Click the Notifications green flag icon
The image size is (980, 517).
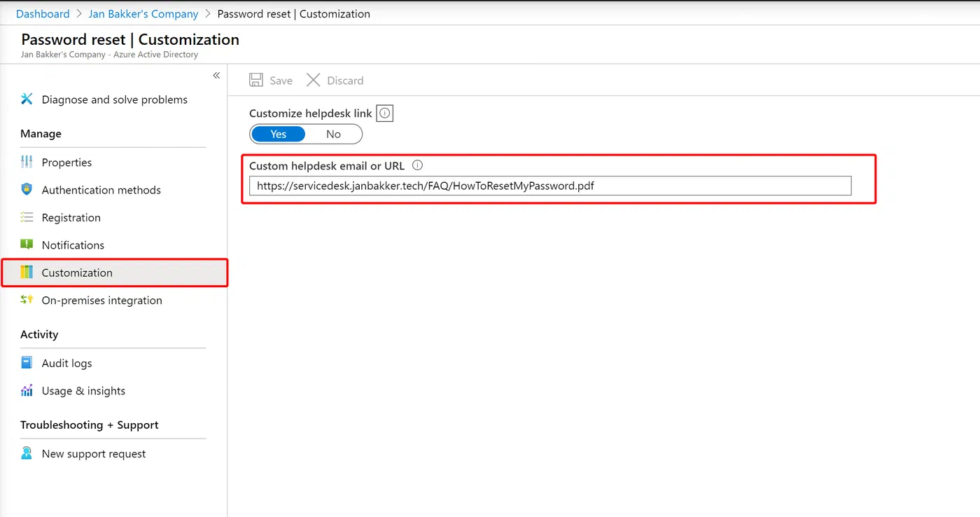(27, 244)
